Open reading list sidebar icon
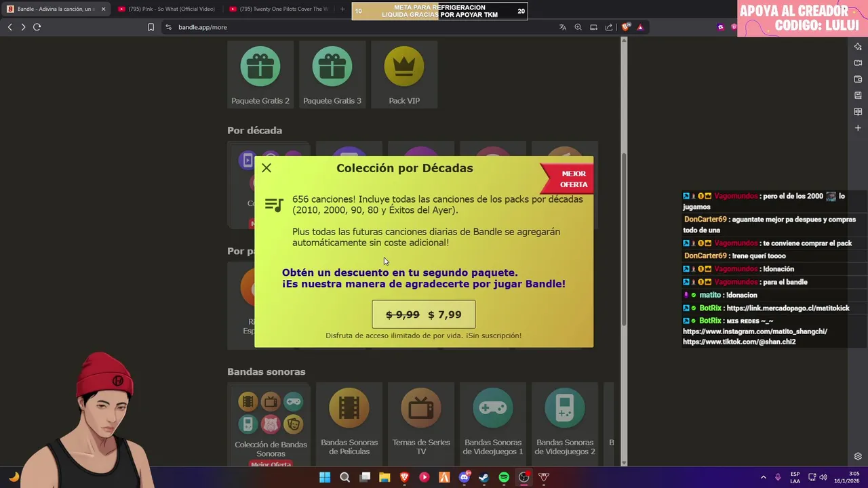 pos(858,111)
